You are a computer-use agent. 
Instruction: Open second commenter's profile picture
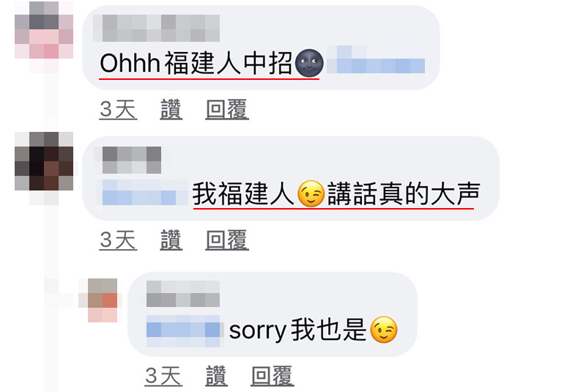pos(44,161)
